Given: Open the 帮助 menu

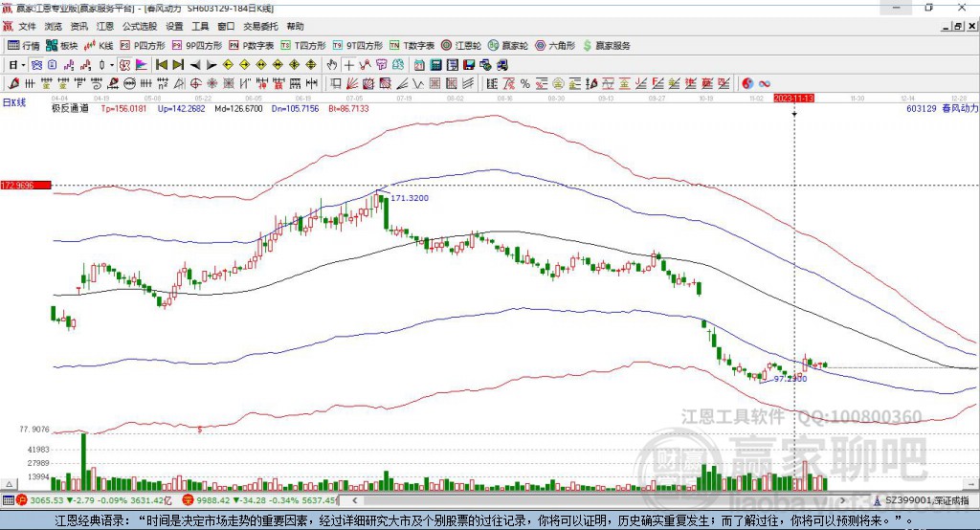Looking at the screenshot, I should coord(295,26).
